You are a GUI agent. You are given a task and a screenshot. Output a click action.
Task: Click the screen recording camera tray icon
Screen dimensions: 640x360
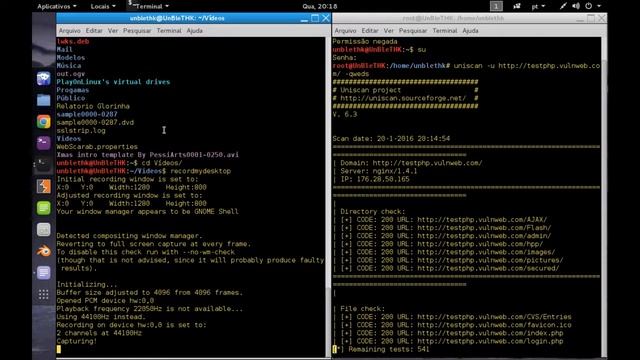tap(517, 6)
